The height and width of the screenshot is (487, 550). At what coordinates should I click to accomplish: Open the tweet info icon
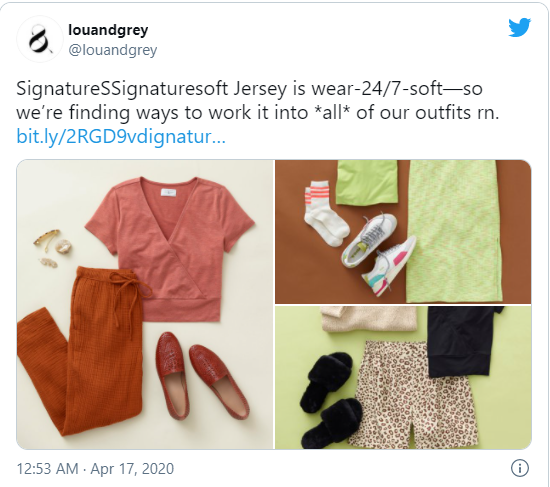[x=519, y=468]
